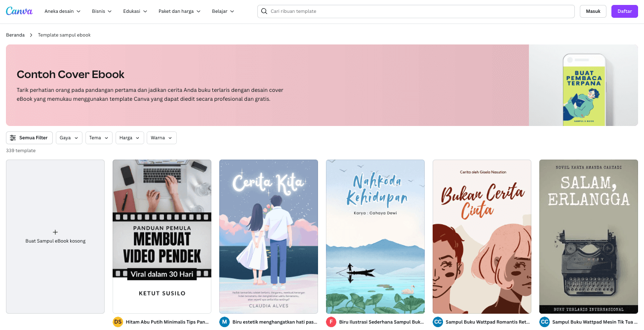The image size is (644, 330).
Task: Click the Daftar button
Action: click(x=624, y=11)
